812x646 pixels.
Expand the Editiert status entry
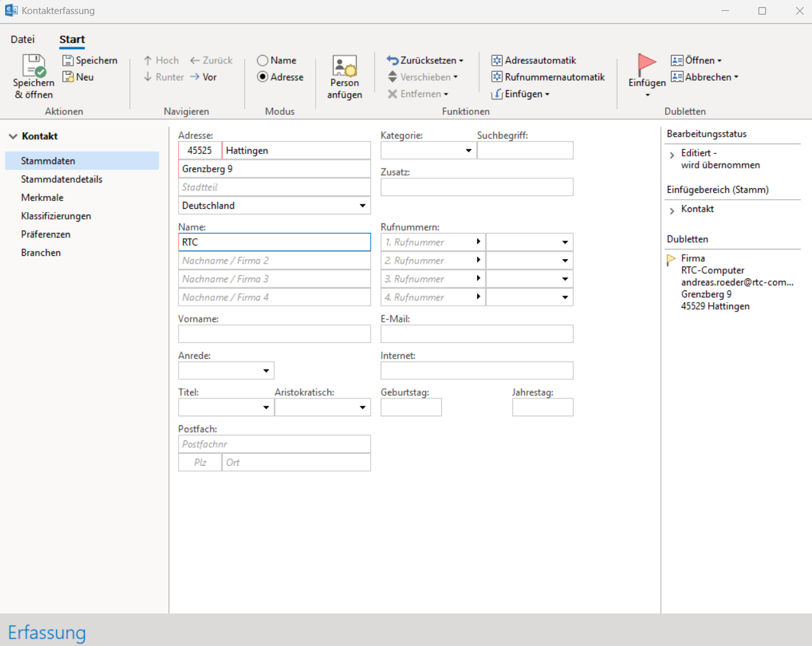(x=672, y=155)
